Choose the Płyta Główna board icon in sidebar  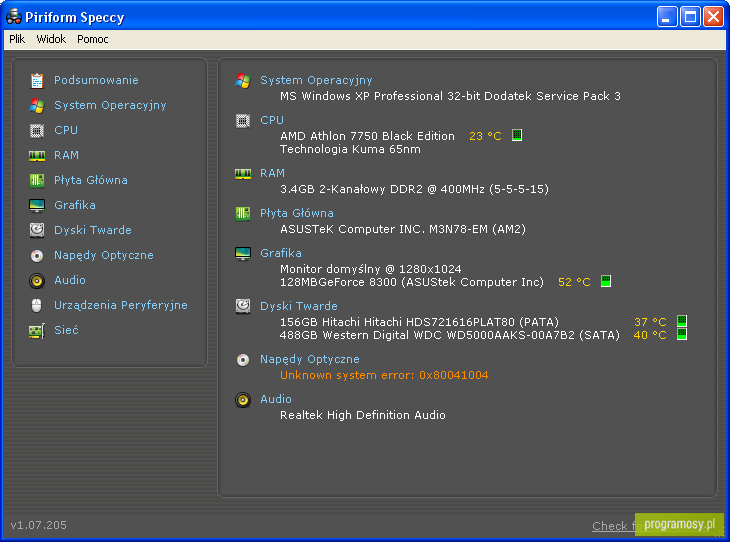37,181
